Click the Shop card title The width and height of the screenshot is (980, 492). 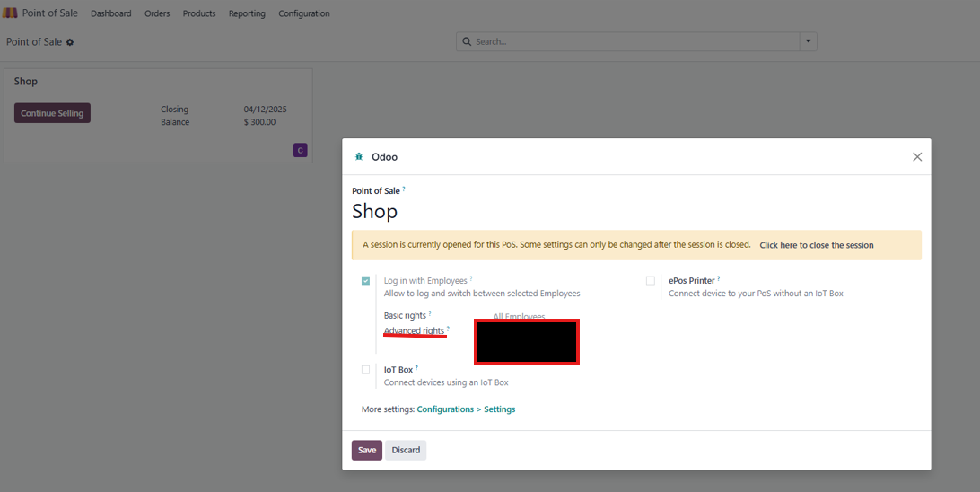pyautogui.click(x=26, y=82)
